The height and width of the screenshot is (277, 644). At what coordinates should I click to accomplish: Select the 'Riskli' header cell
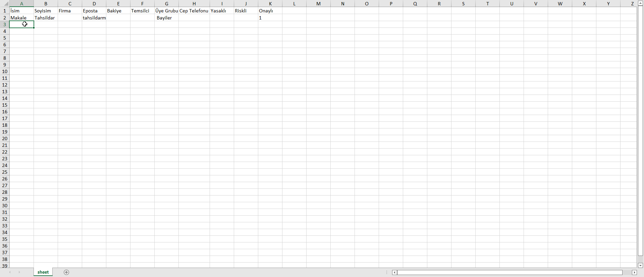[246, 11]
